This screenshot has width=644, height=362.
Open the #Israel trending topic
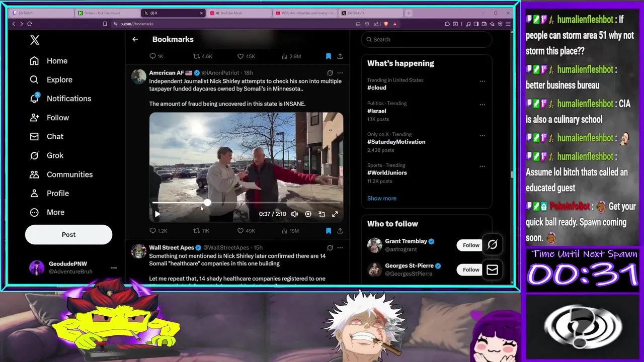click(x=376, y=111)
